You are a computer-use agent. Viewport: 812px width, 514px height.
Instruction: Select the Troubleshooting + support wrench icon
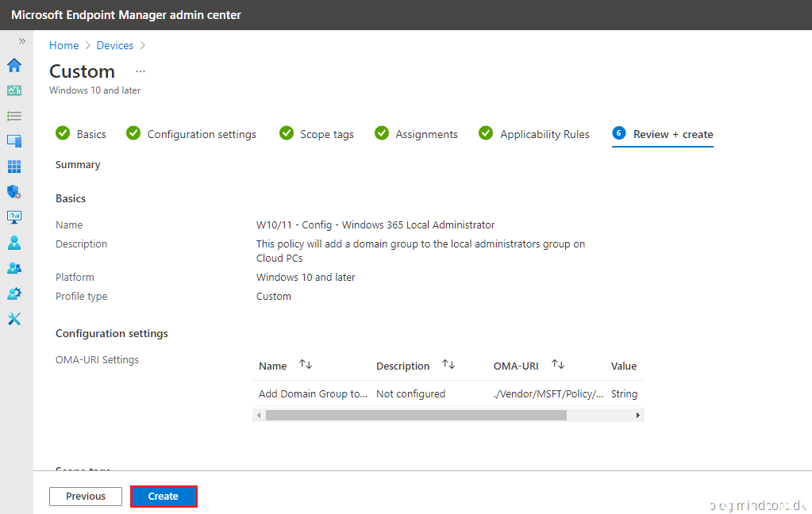tap(14, 318)
